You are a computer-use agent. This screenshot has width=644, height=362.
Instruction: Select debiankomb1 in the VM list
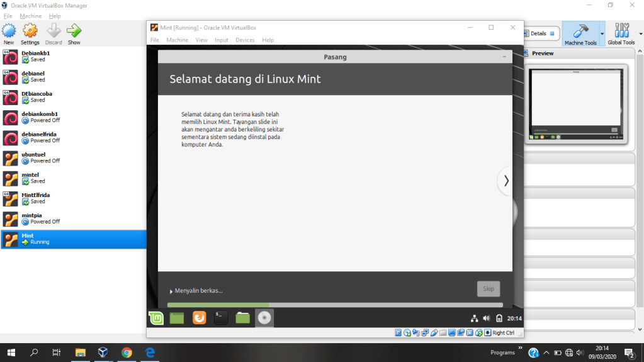(39, 118)
